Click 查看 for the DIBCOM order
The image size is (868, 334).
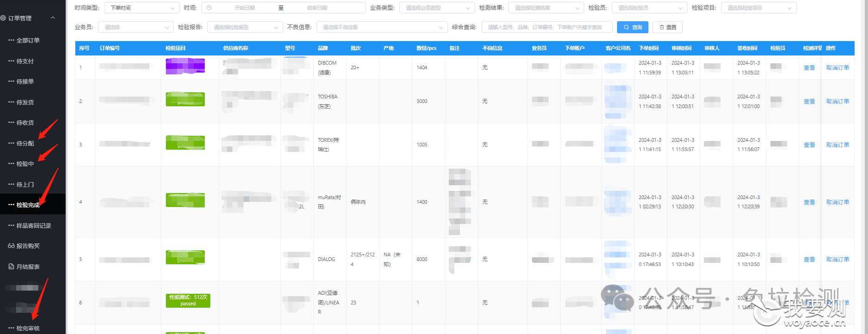809,68
